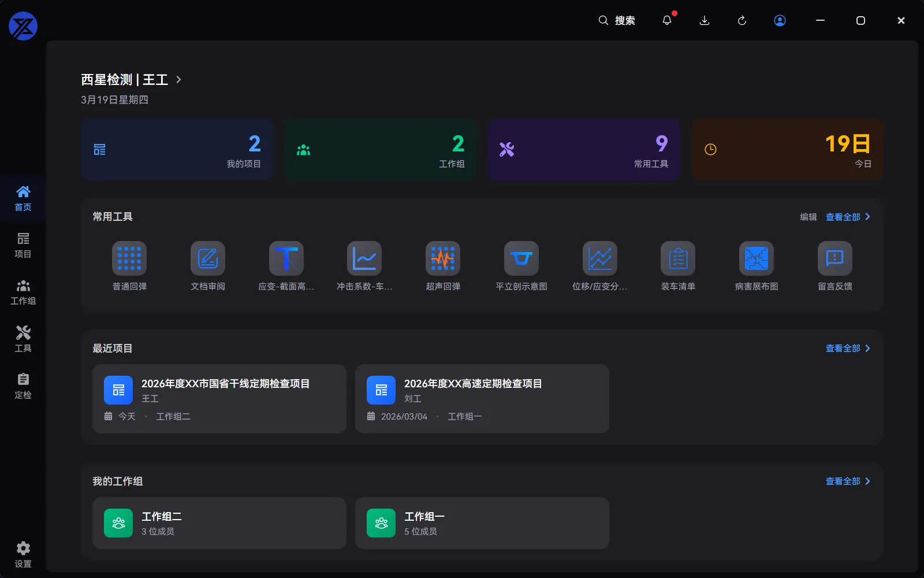This screenshot has width=924, height=578.
Task: Expand the 西星检测 | 王工 chevron
Action: point(179,80)
